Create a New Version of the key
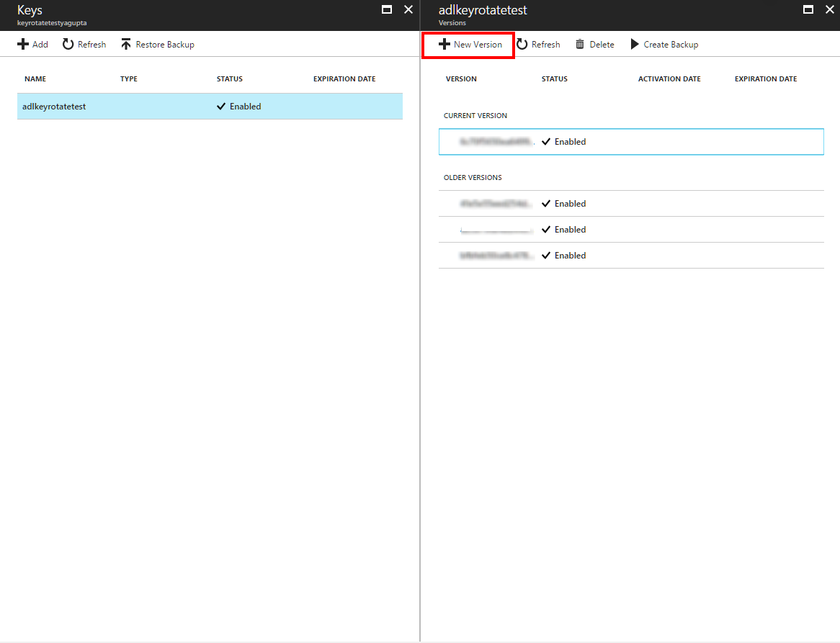Viewport: 840px width, 643px height. click(x=468, y=44)
